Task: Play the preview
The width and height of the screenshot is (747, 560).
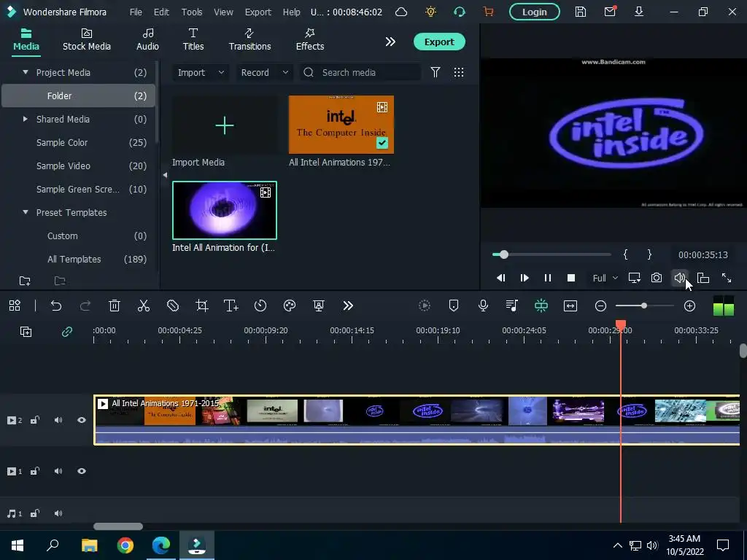Action: [x=524, y=278]
